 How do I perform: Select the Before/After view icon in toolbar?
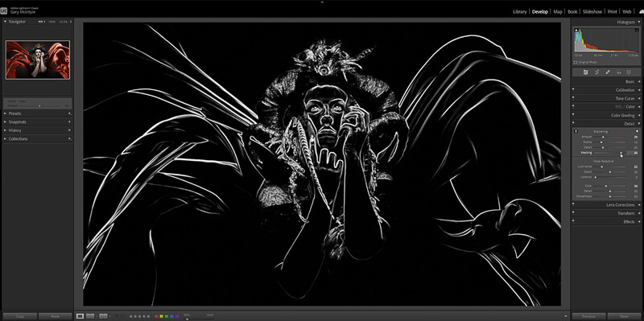[103, 316]
